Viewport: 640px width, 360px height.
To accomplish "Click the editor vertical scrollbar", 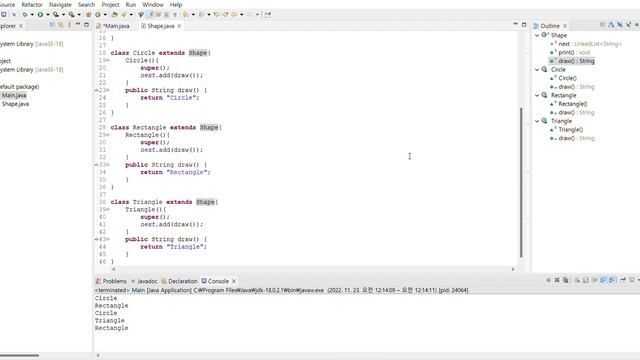I will tap(521, 182).
